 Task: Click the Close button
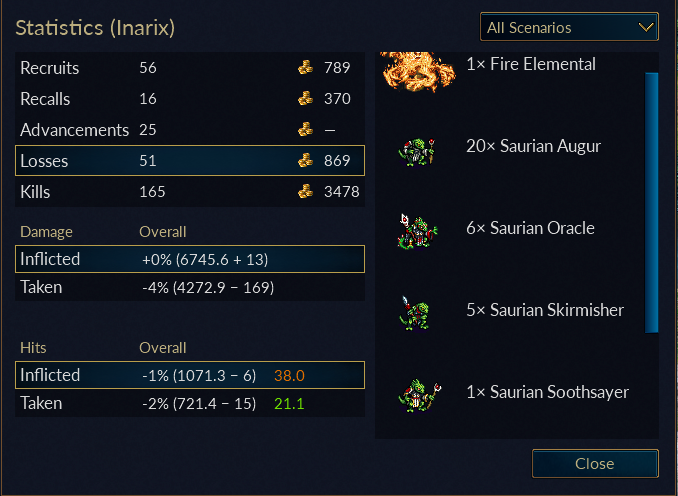click(595, 464)
